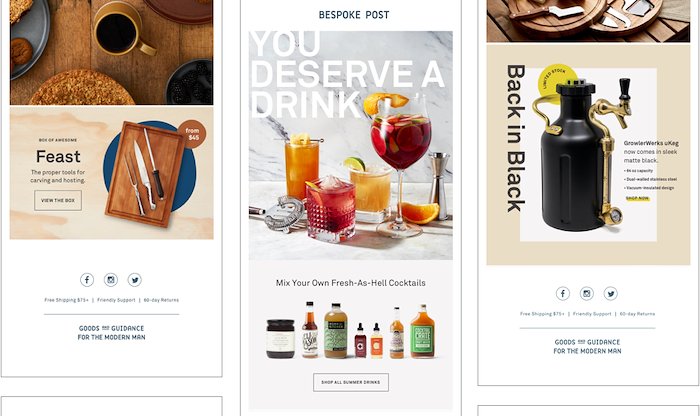Click the Bespoke Post logo header
This screenshot has height=416, width=700.
click(x=354, y=15)
